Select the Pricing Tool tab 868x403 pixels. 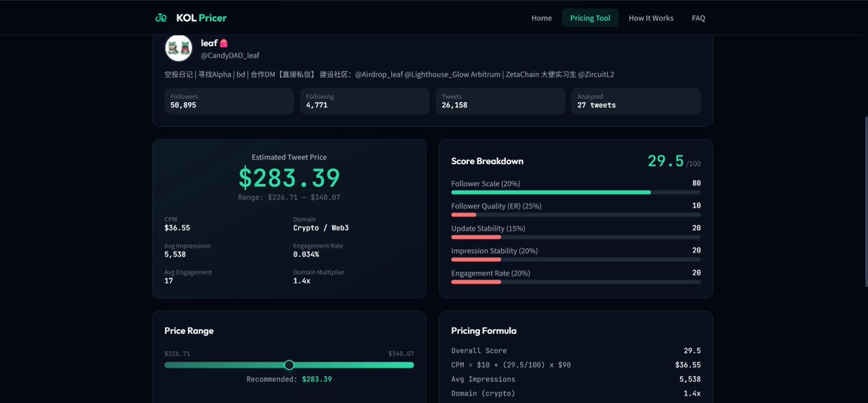[x=590, y=18]
